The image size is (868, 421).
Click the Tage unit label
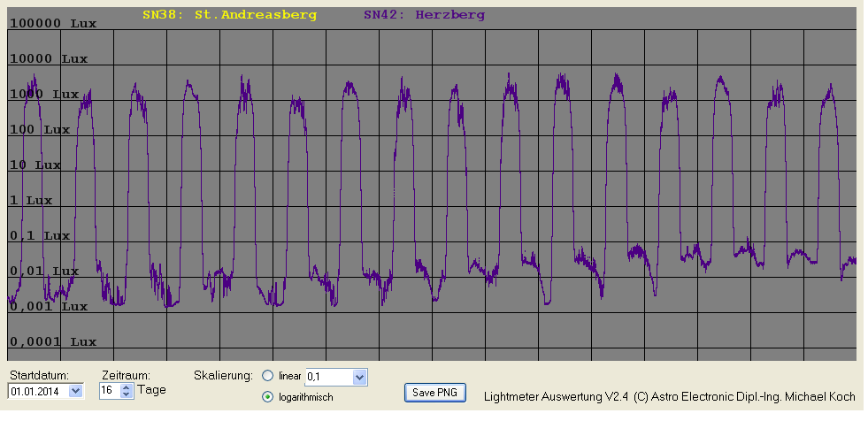click(x=151, y=390)
